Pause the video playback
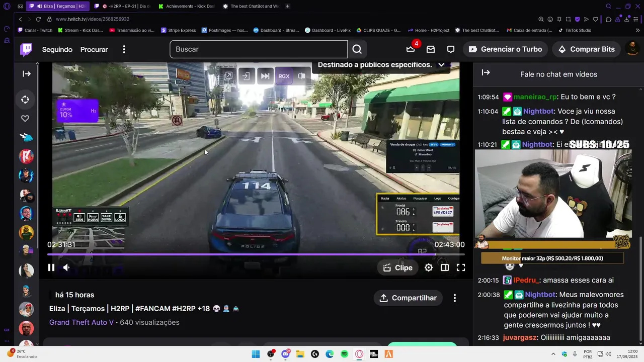The image size is (644, 362). coord(51,267)
